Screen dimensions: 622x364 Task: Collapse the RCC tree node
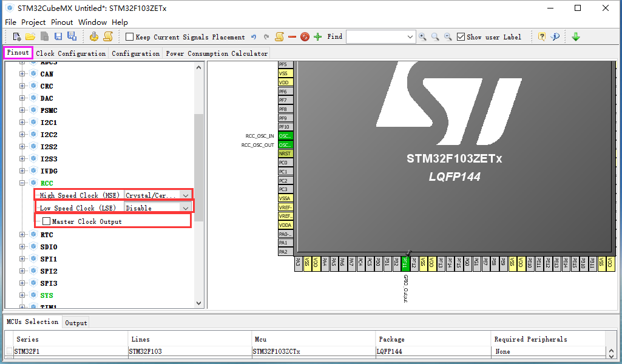pos(22,183)
